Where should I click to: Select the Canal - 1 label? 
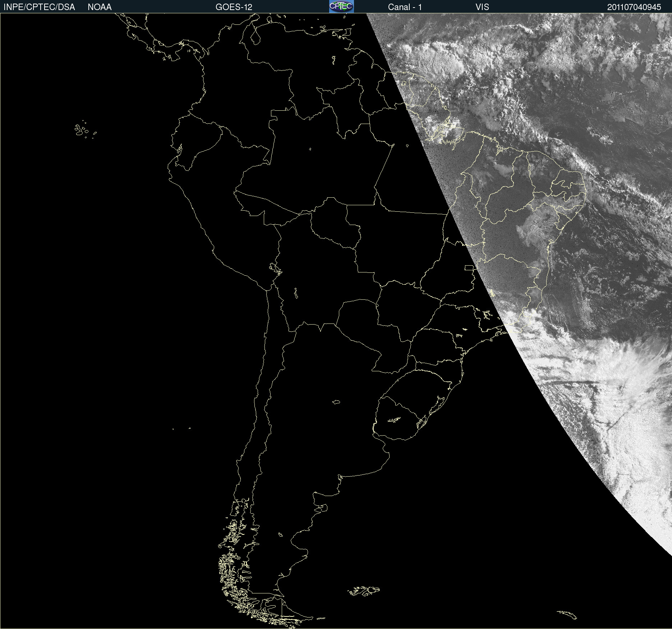point(405,7)
